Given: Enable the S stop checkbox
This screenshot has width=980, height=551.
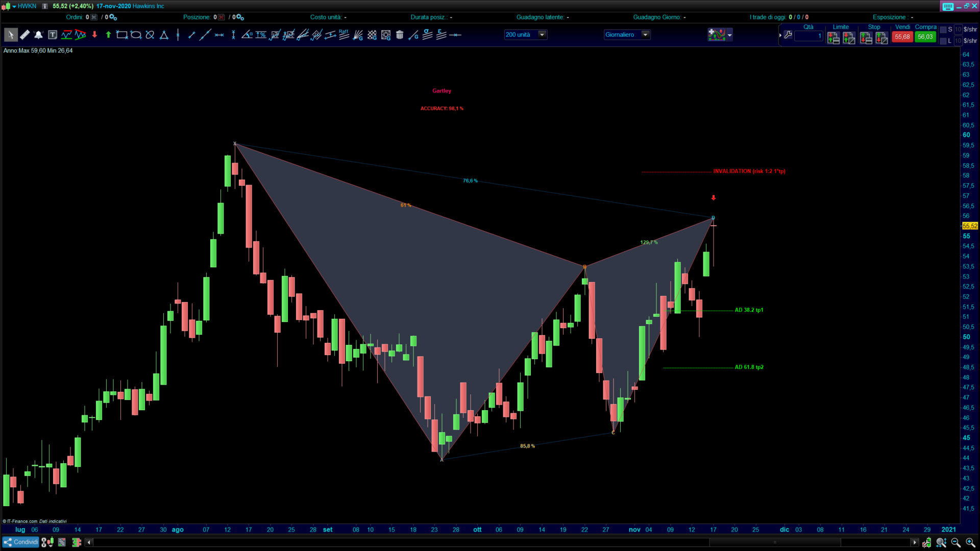Looking at the screenshot, I should (943, 30).
